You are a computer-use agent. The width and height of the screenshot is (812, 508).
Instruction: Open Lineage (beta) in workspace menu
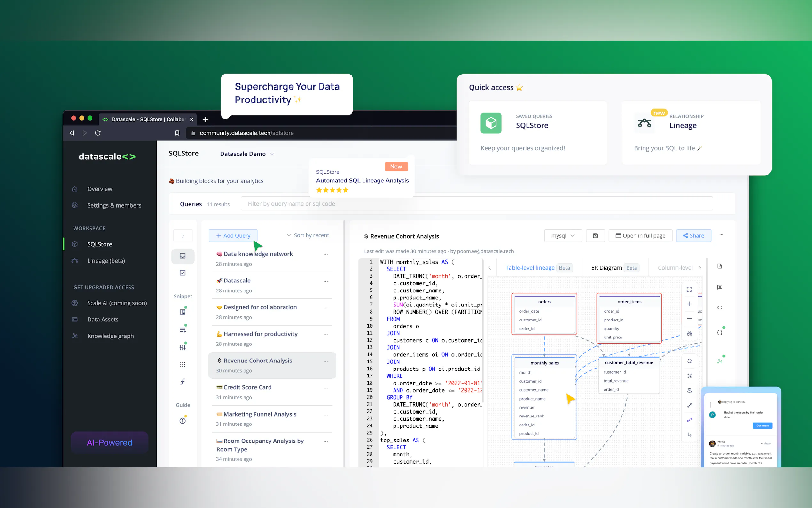tap(106, 261)
